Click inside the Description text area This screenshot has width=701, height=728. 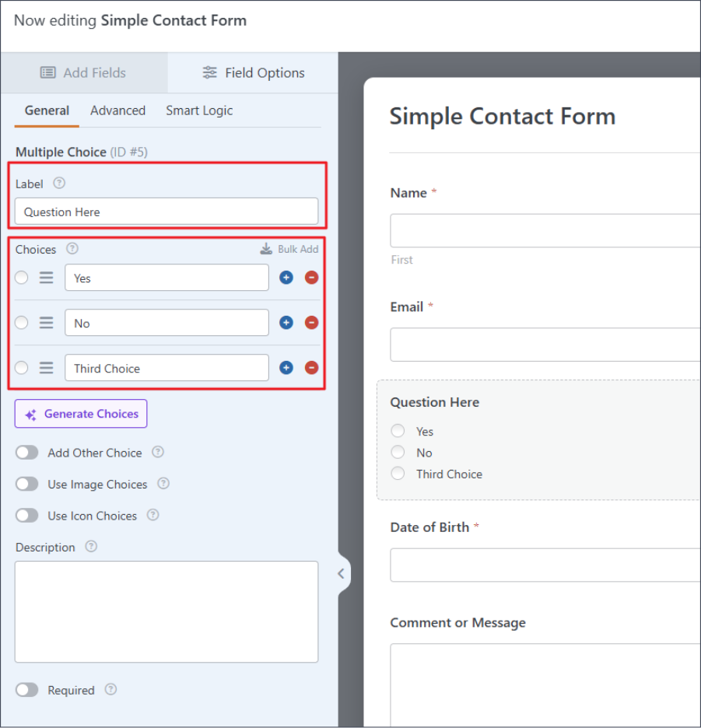coord(166,611)
